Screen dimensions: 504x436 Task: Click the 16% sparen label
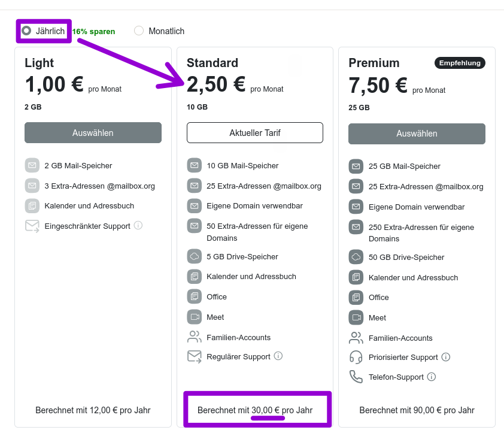pyautogui.click(x=94, y=32)
